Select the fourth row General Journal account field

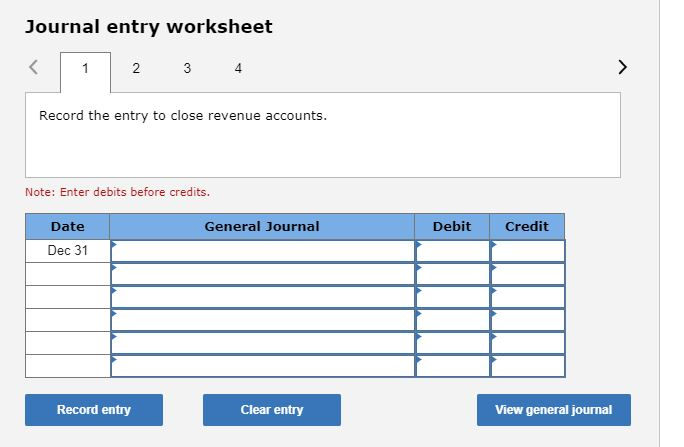(x=263, y=320)
